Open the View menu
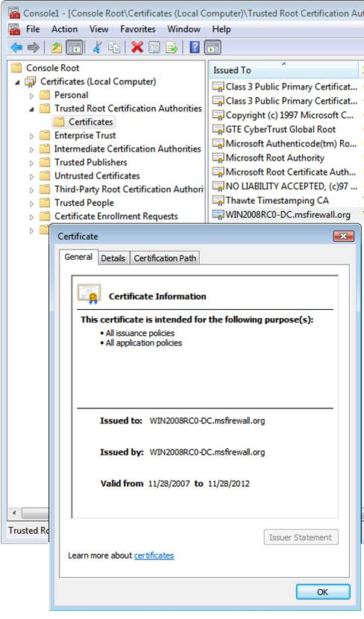 (98, 29)
